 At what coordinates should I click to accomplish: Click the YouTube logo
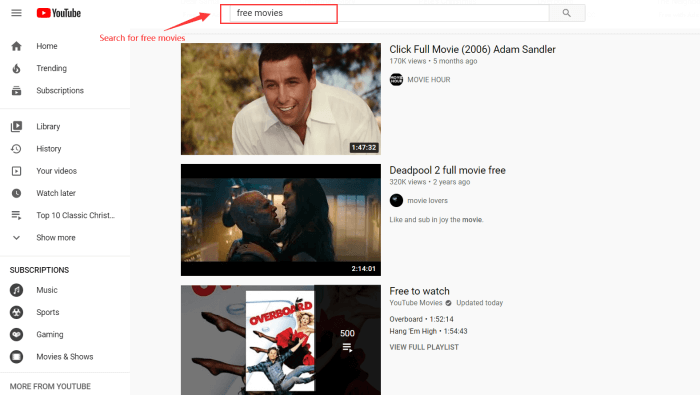59,13
